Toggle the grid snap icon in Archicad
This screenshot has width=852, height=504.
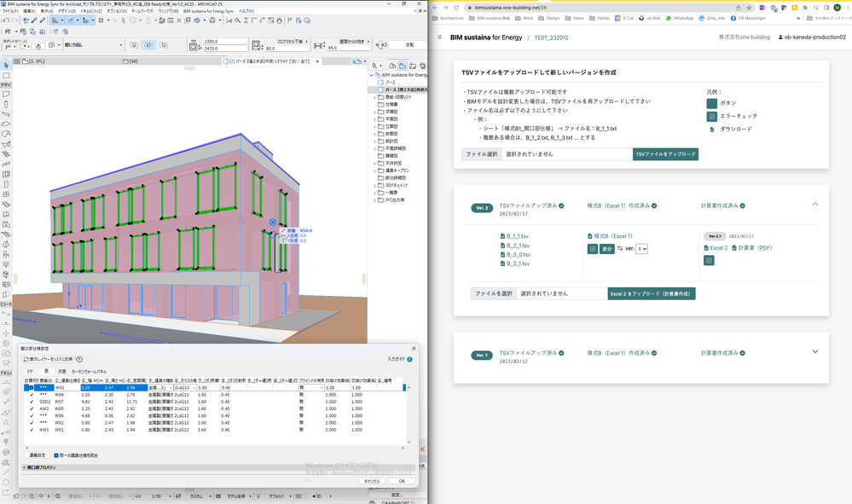101,20
